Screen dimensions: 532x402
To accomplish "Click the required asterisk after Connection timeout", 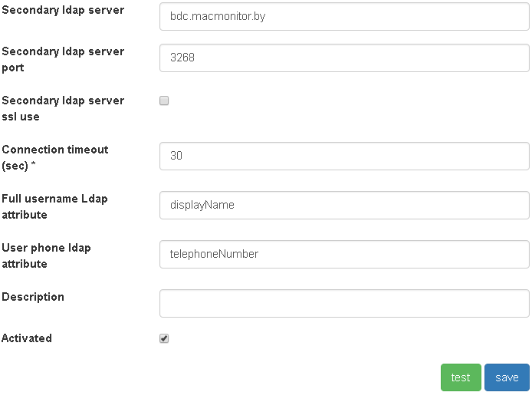I will (34, 166).
